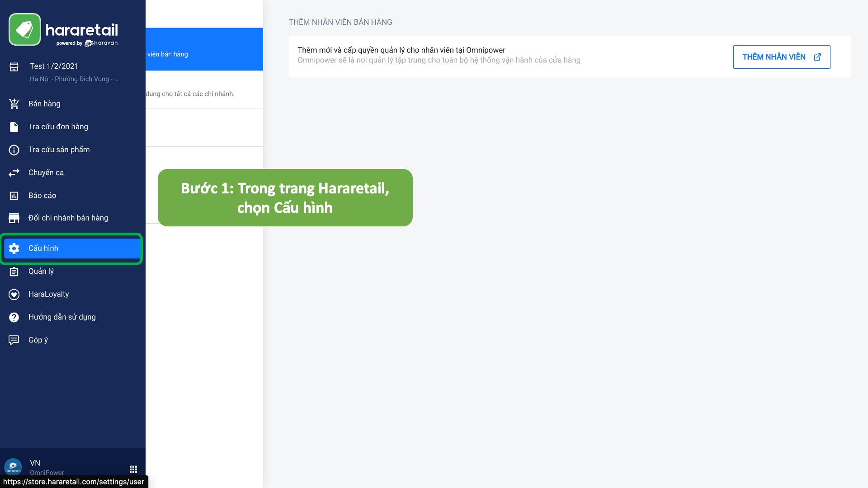Go to Tra cứu đơn hàng
Screen dimensions: 868x488
click(x=73, y=127)
